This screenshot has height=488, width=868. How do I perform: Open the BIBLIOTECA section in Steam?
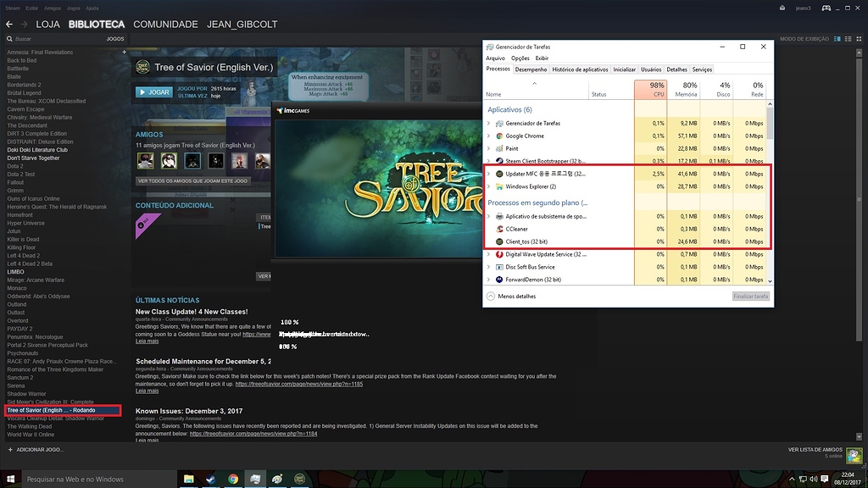pos(97,25)
